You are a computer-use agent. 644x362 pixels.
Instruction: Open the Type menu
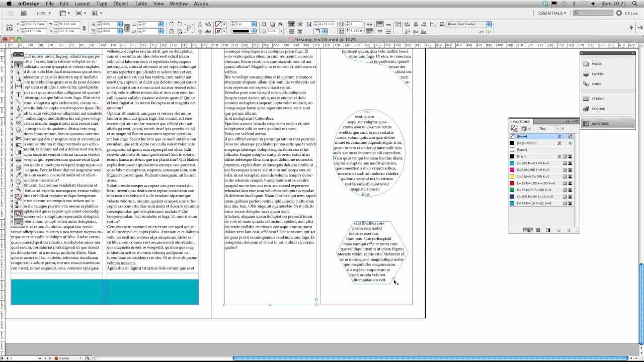point(102,4)
